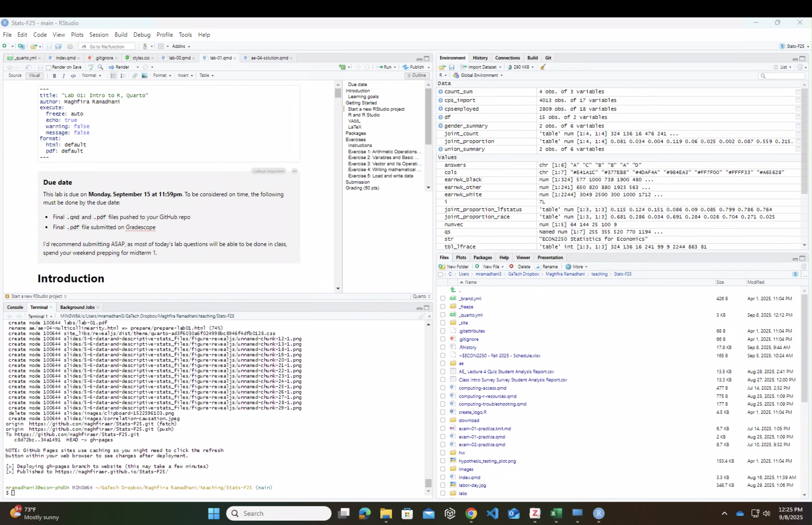The image size is (812, 525).
Task: Open Visual Studio Code from taskbar
Action: point(492,513)
